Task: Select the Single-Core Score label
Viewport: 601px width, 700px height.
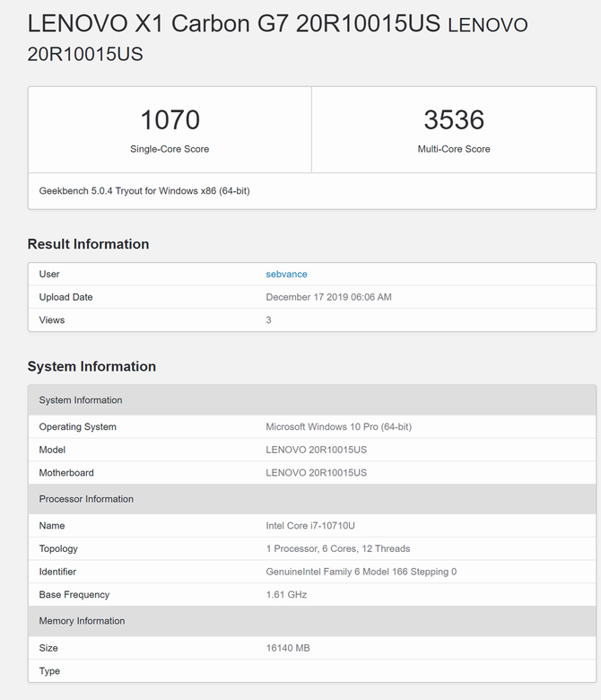Action: click(170, 149)
